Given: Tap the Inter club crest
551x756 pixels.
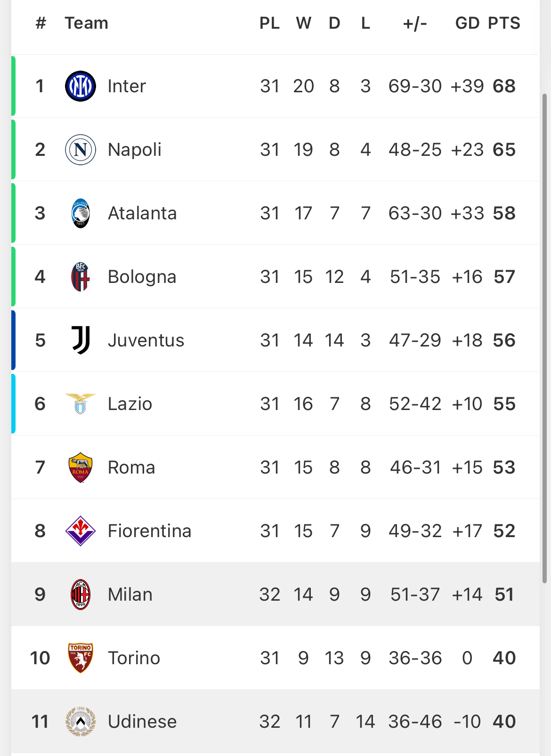Looking at the screenshot, I should click(x=81, y=86).
